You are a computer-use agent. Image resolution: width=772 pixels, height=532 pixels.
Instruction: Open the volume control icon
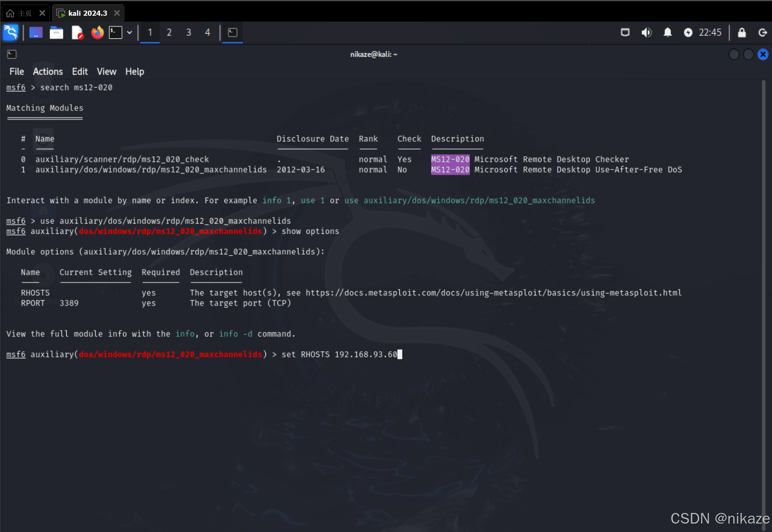point(646,33)
